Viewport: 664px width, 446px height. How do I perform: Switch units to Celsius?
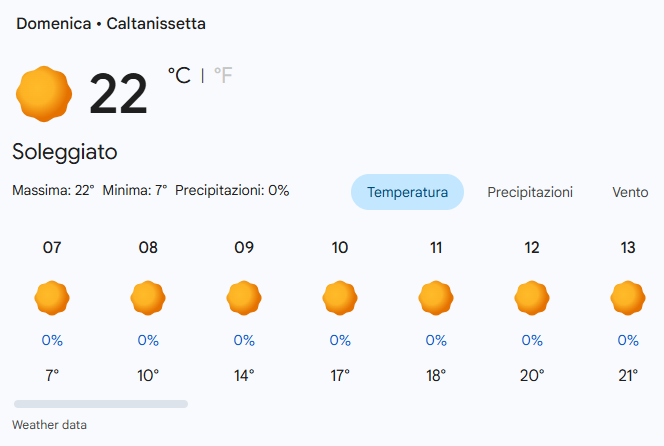(179, 76)
